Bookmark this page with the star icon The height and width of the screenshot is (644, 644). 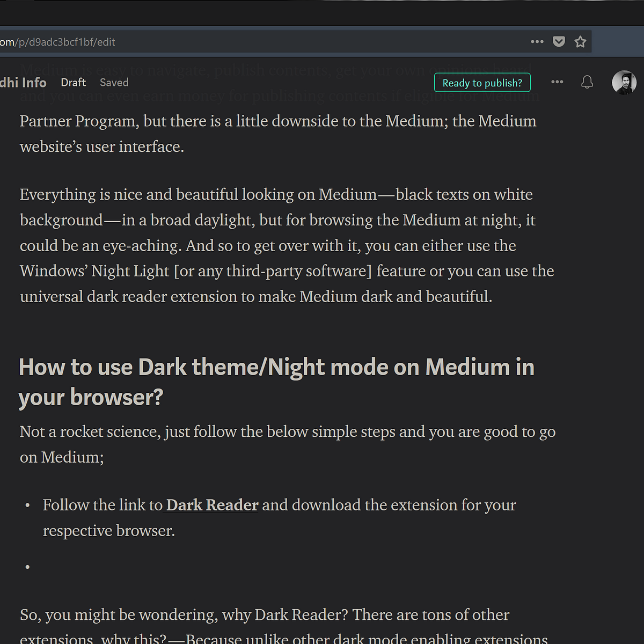pos(580,41)
